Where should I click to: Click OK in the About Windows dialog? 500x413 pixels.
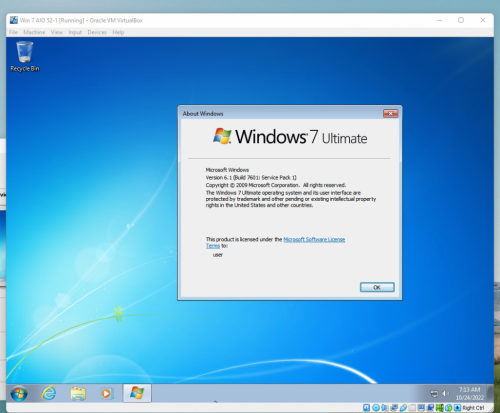tap(377, 287)
